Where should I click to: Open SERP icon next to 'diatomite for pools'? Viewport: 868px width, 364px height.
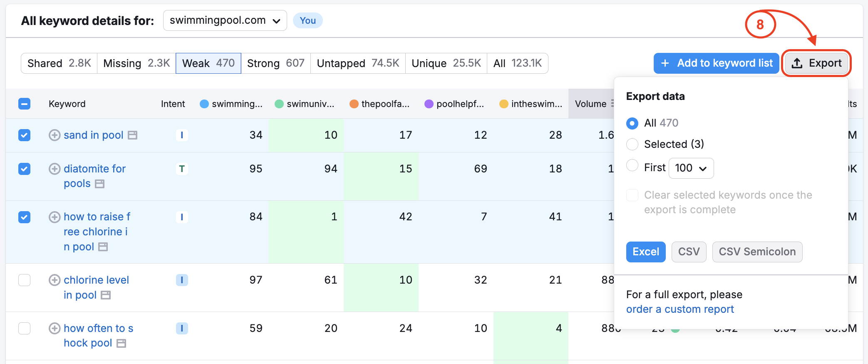tap(100, 184)
